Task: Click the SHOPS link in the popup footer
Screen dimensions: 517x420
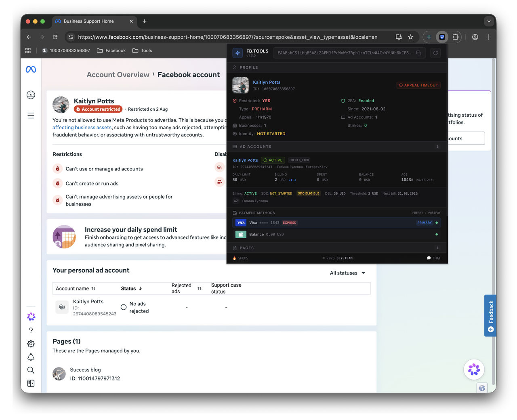Action: [x=241, y=258]
